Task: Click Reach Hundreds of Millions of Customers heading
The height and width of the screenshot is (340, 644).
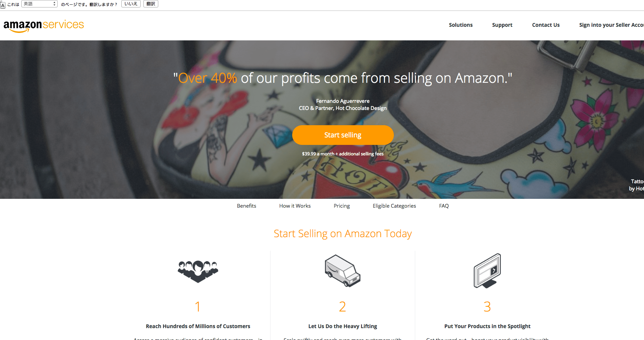Action: pos(198,326)
